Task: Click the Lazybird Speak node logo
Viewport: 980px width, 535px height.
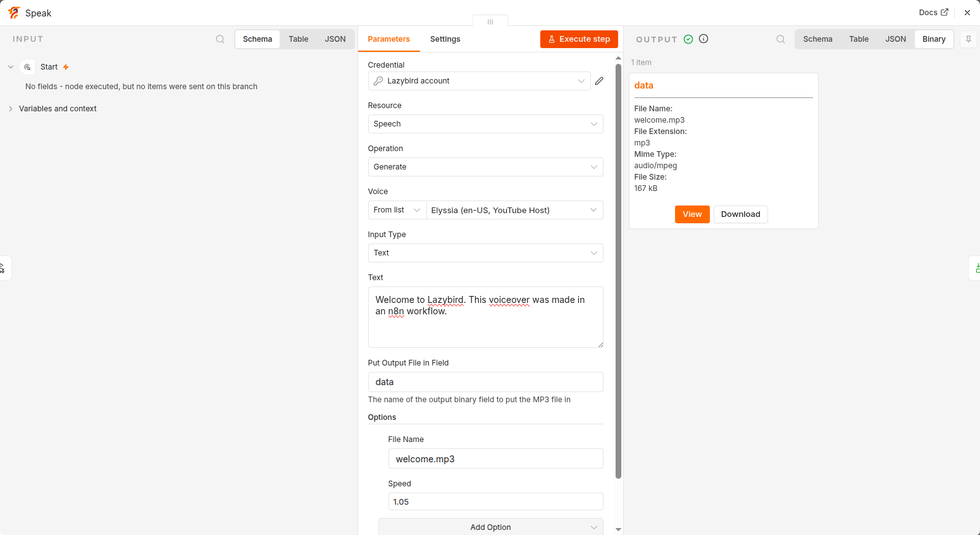Action: [x=14, y=13]
